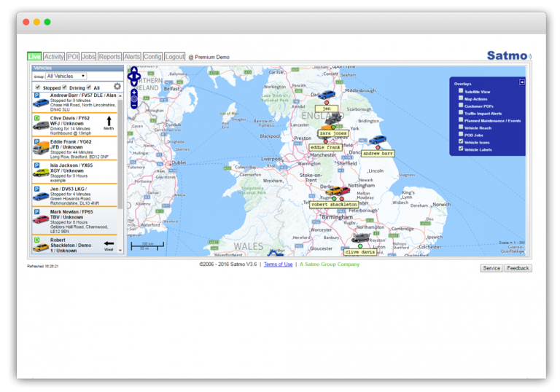Click the vehicle list scroll up arrow

click(x=120, y=96)
